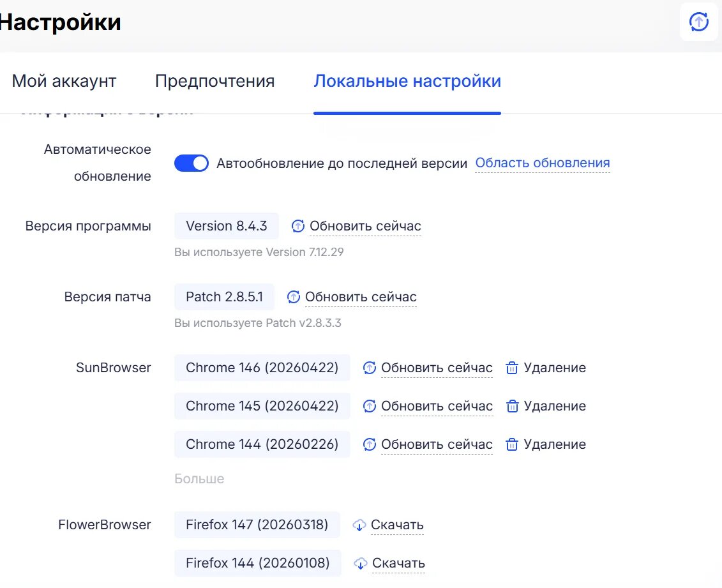Click Скачать for Firefox 144
The image size is (722, 588).
click(398, 563)
